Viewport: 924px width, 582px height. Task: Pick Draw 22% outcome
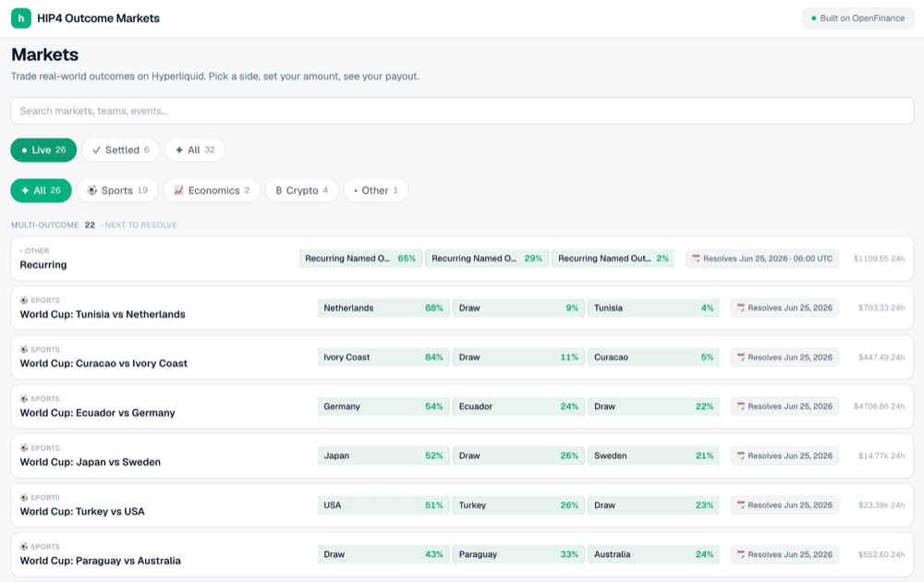click(653, 406)
